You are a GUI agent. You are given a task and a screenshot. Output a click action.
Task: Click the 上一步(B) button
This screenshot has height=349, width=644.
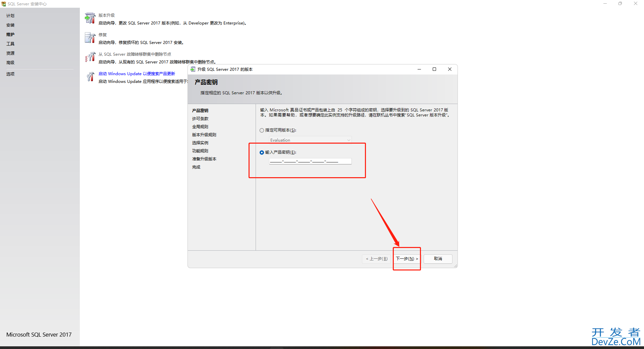coord(377,259)
